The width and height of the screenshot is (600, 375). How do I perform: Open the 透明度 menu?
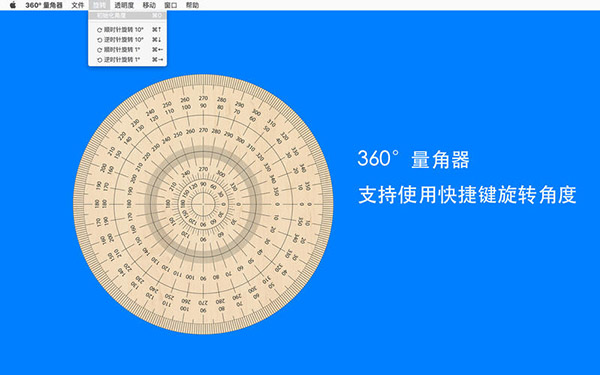tap(124, 5)
